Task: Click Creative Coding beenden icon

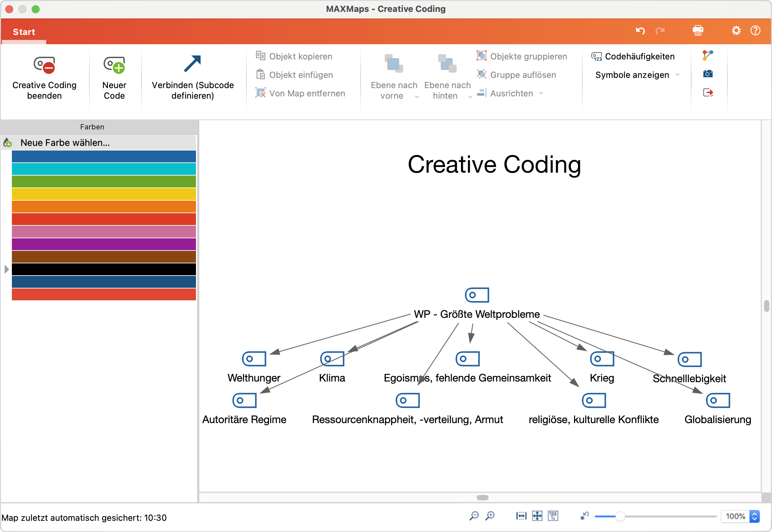Action: coord(44,65)
